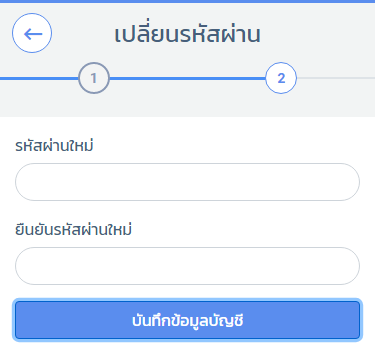Viewport: 375px width, 360px height.
Task: Focus the ยืนยันรหัสผ่านใหม่ input field
Action: [x=187, y=266]
